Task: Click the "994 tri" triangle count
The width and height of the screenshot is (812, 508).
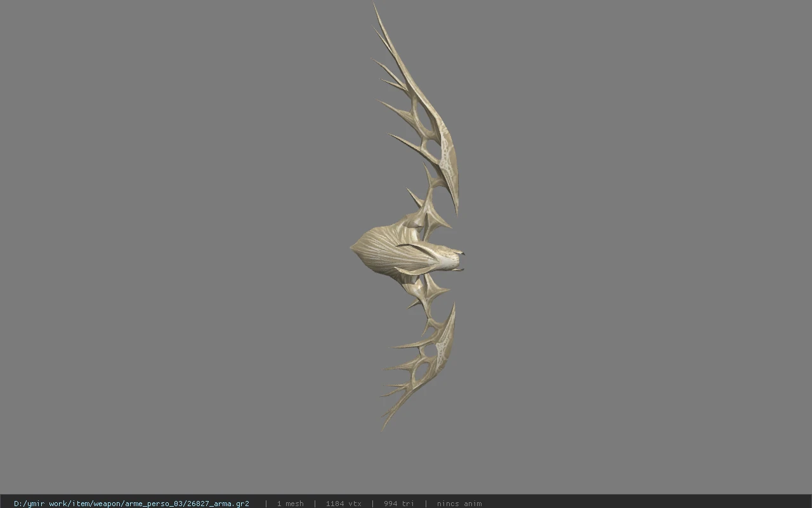Action: 398,504
